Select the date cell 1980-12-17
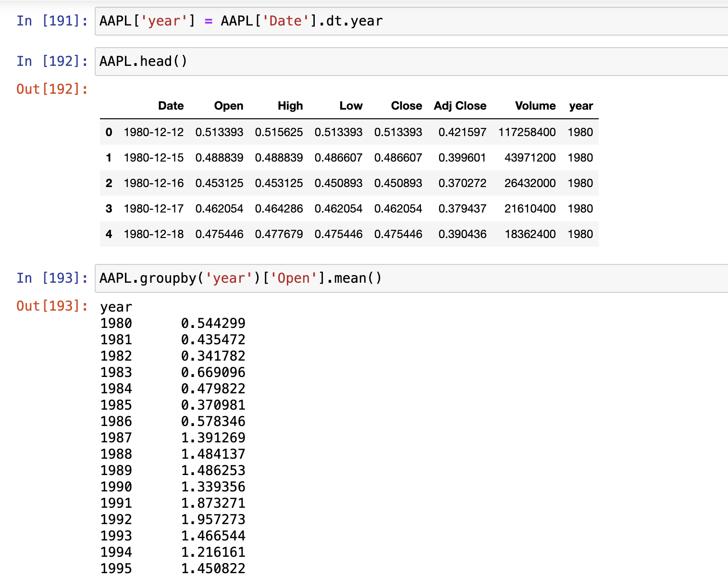This screenshot has width=728, height=577. (154, 209)
